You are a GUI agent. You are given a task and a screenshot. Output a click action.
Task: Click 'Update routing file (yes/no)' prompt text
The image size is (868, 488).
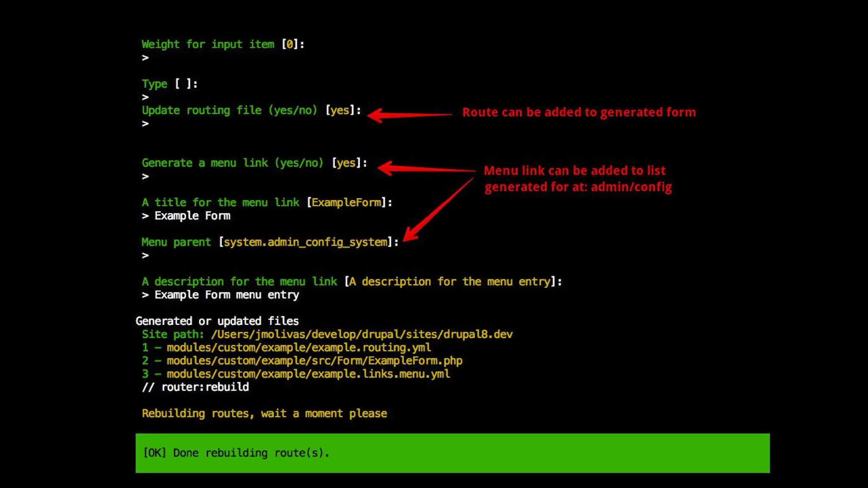(229, 110)
